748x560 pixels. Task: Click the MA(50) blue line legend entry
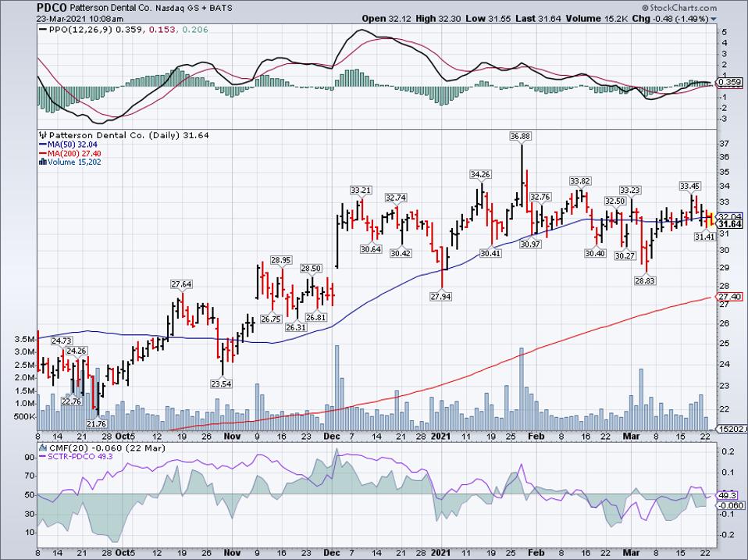[x=66, y=144]
